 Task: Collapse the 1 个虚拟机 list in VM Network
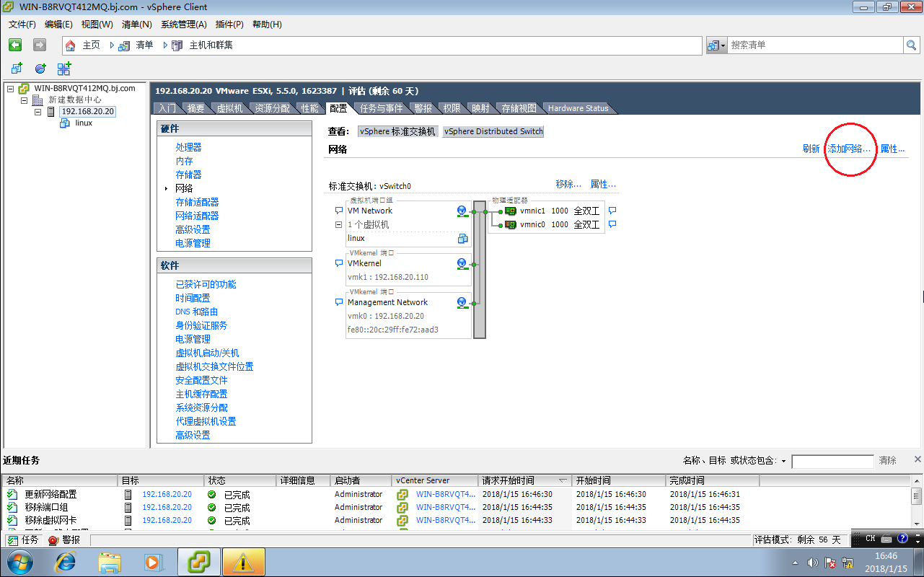(x=339, y=224)
